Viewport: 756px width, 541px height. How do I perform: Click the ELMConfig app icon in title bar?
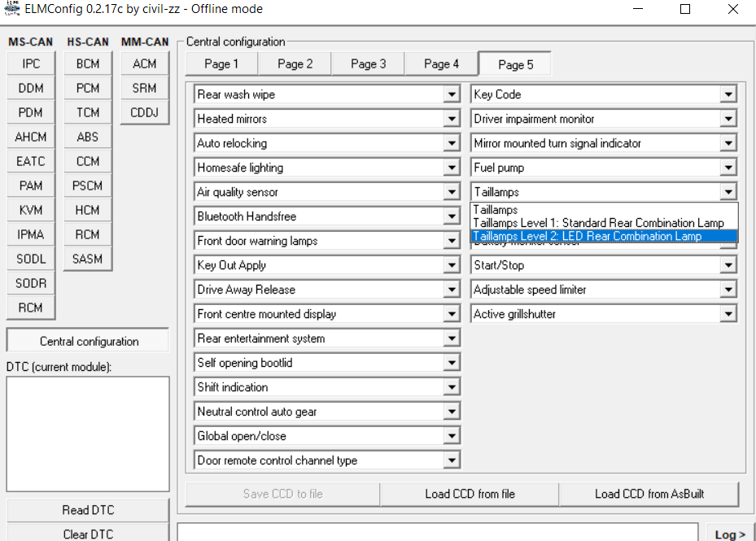[12, 9]
